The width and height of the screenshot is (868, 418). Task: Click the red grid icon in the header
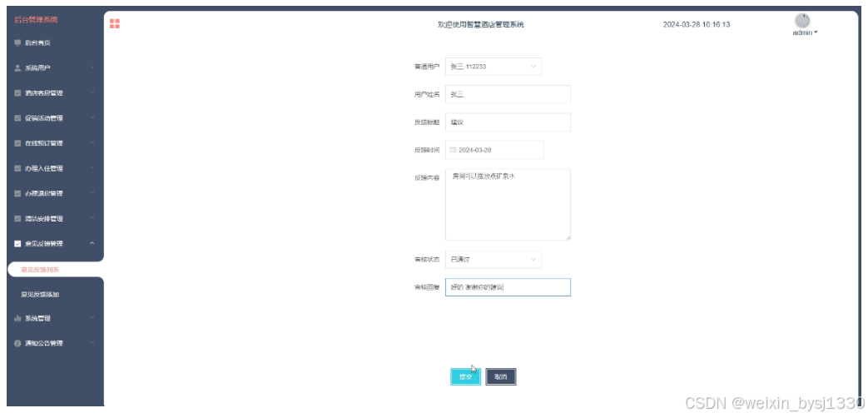tap(115, 23)
